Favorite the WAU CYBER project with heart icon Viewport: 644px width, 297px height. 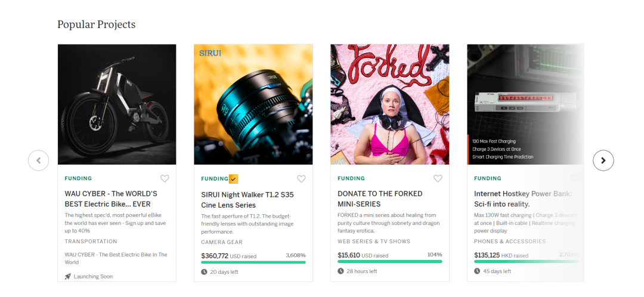[165, 179]
